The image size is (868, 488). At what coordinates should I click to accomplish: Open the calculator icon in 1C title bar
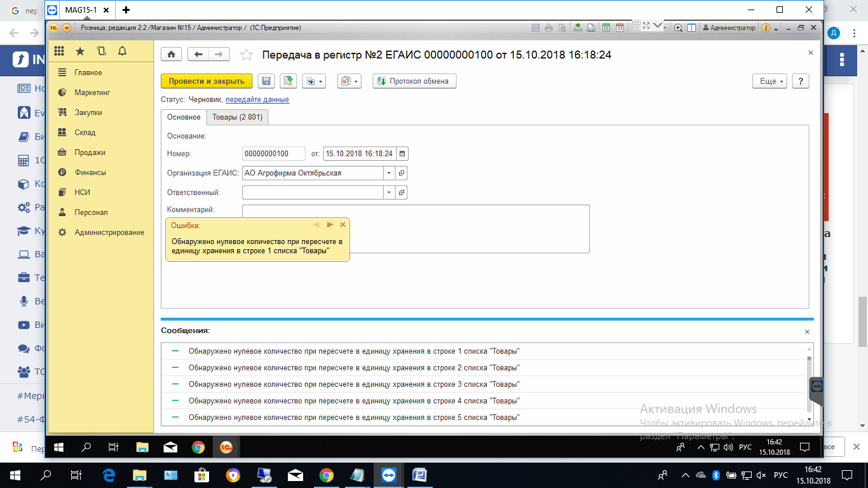(606, 27)
